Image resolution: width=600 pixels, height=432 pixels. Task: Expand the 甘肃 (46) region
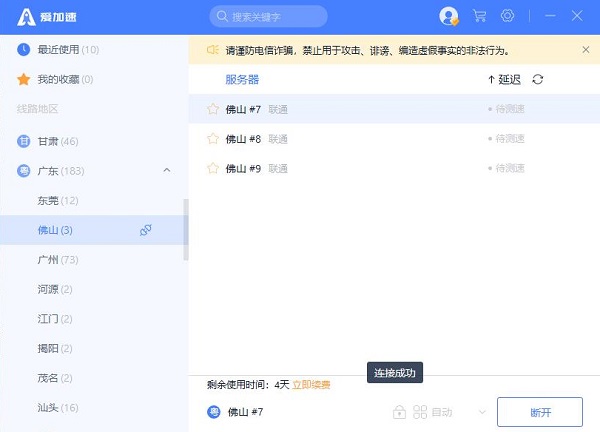pos(60,141)
